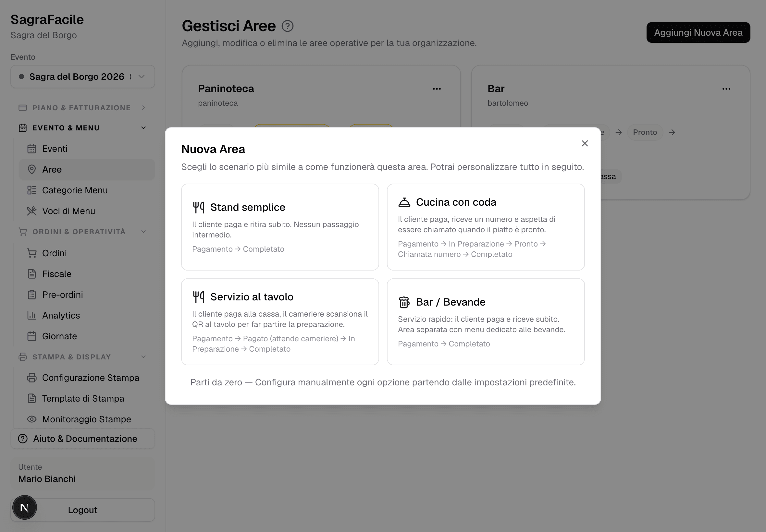Open Monitoraggio Stampe page
This screenshot has width=766, height=532.
tap(87, 419)
